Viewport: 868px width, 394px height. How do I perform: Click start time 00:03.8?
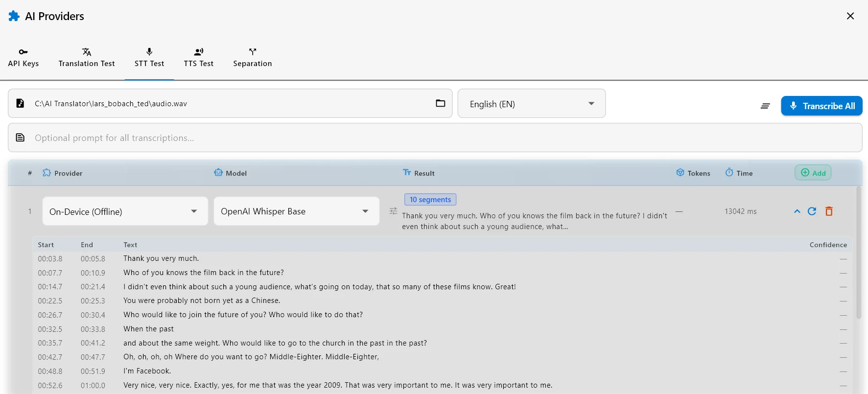50,258
